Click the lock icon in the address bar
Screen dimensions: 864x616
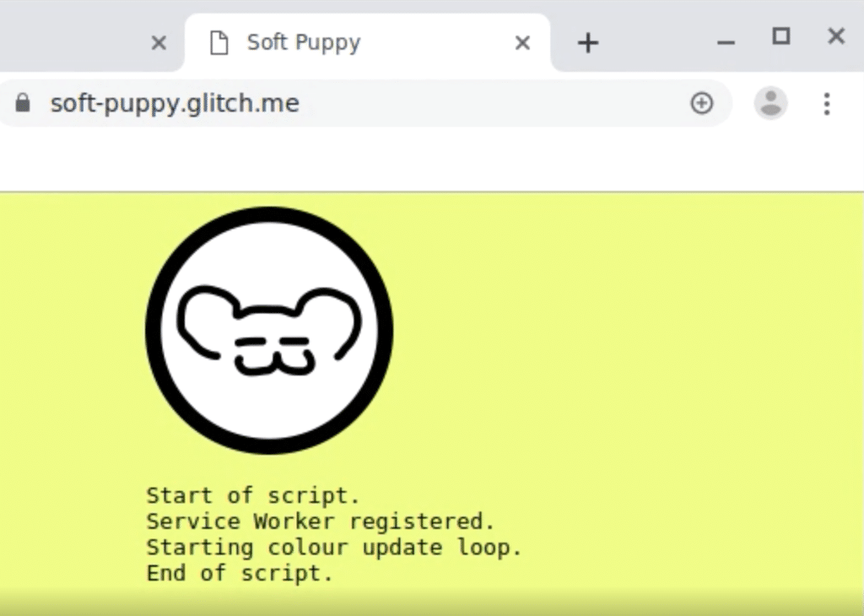23,103
